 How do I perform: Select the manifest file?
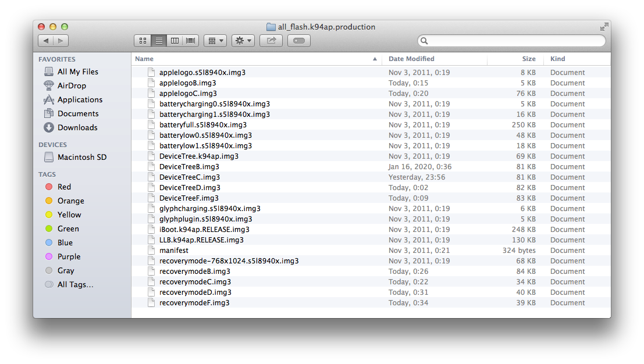click(x=371, y=251)
